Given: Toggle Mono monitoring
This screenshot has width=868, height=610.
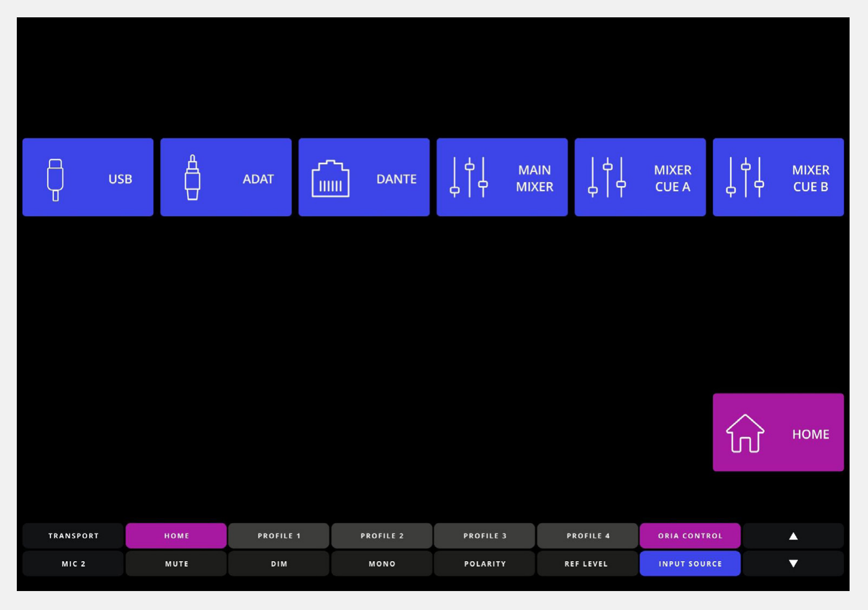Looking at the screenshot, I should (382, 563).
